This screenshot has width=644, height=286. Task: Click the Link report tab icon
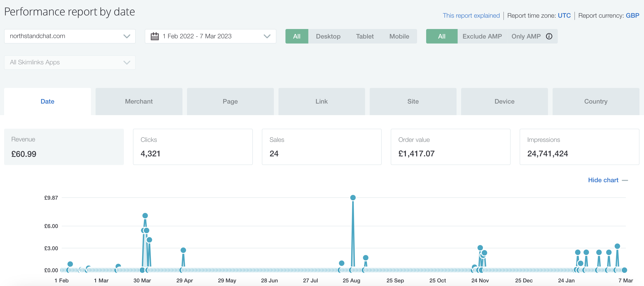coord(322,101)
